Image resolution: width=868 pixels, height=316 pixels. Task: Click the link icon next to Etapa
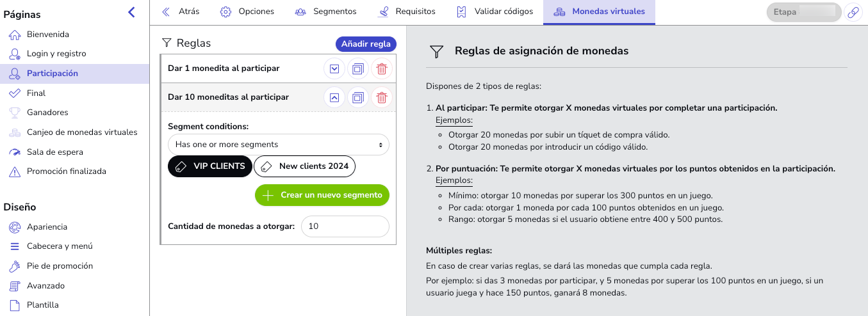[853, 12]
